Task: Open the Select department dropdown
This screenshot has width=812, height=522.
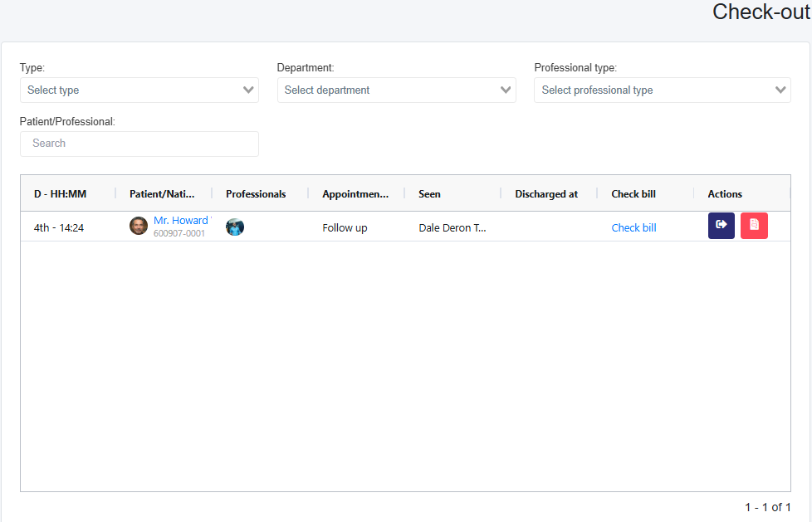Action: tap(396, 90)
